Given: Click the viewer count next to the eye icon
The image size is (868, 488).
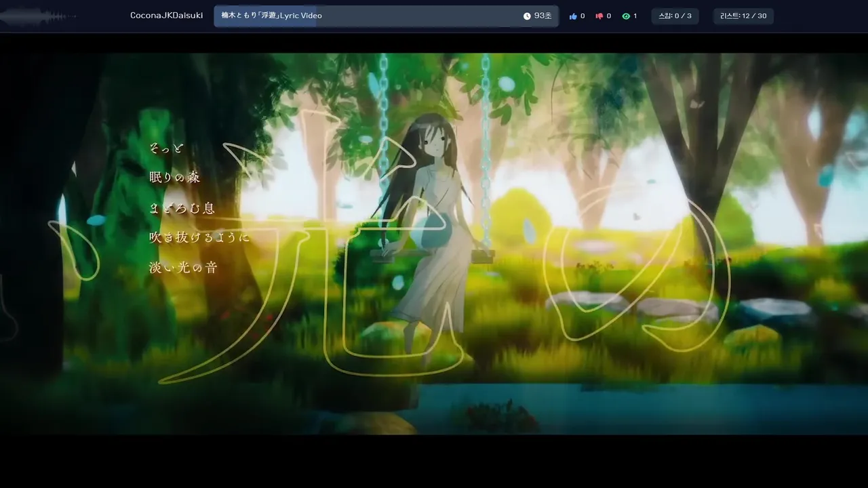Looking at the screenshot, I should coord(635,16).
